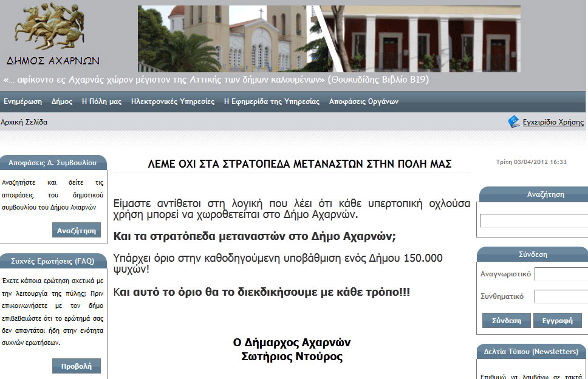Open the Ενημέρωση menu
This screenshot has height=379, width=588.
point(22,101)
